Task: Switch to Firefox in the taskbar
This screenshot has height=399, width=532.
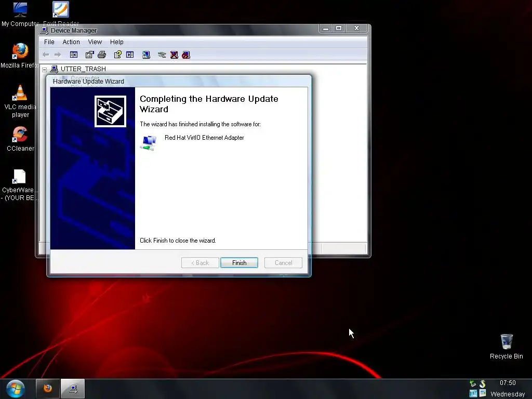Action: coord(48,389)
